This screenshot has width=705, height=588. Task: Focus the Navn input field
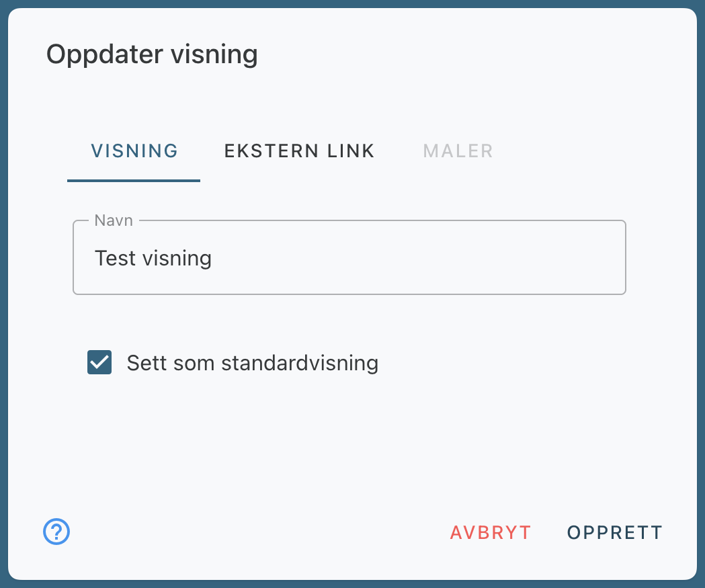coord(349,258)
